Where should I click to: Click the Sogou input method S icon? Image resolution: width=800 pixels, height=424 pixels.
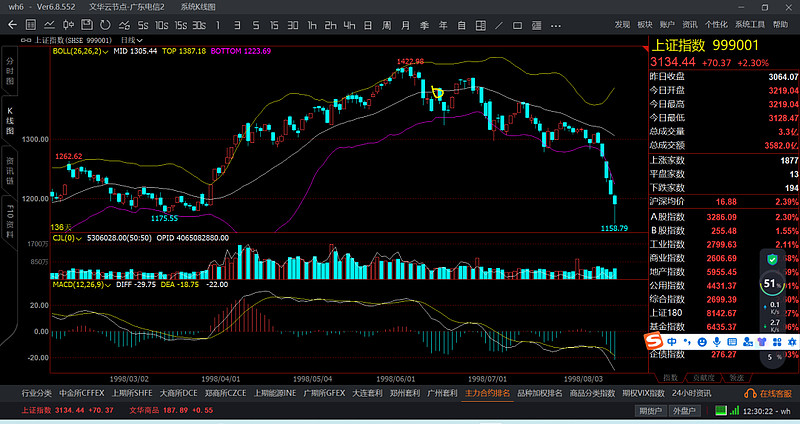click(x=653, y=340)
